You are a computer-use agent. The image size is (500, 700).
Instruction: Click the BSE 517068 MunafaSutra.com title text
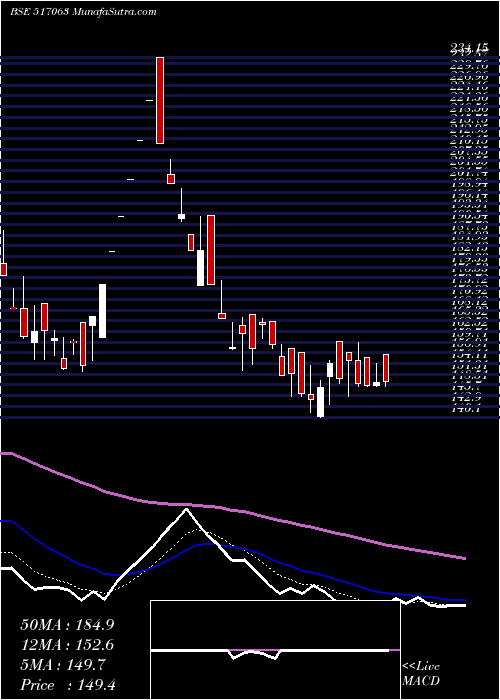[83, 12]
